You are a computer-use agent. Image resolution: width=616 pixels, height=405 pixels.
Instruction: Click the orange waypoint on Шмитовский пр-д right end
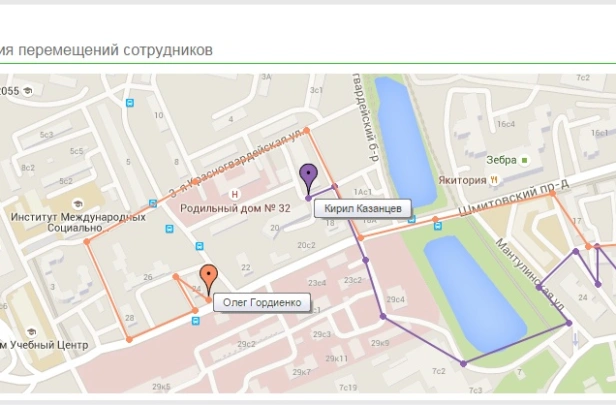(x=552, y=193)
